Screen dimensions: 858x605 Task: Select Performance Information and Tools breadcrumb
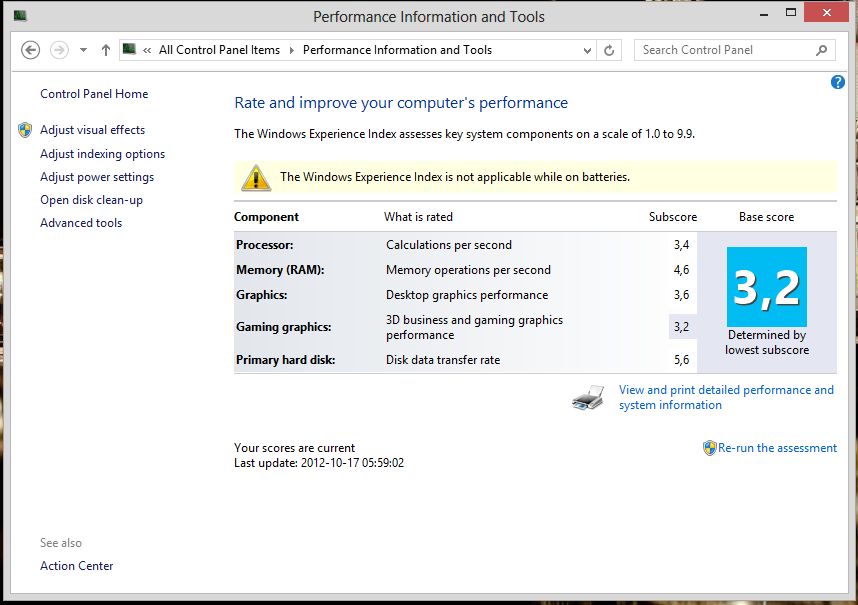tap(397, 50)
